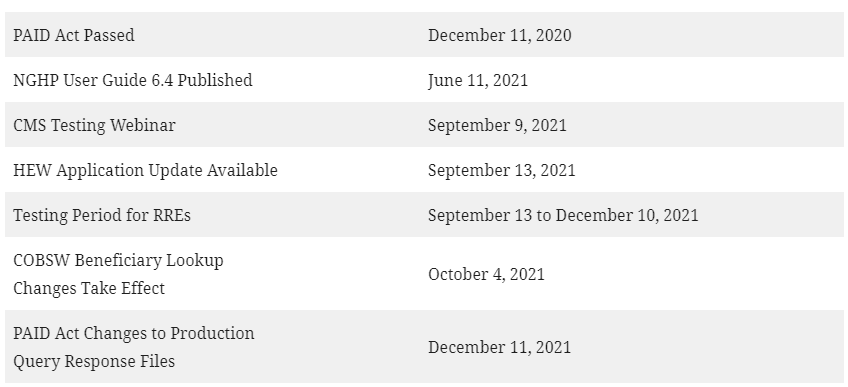Click the word COBSW in table

(42, 261)
